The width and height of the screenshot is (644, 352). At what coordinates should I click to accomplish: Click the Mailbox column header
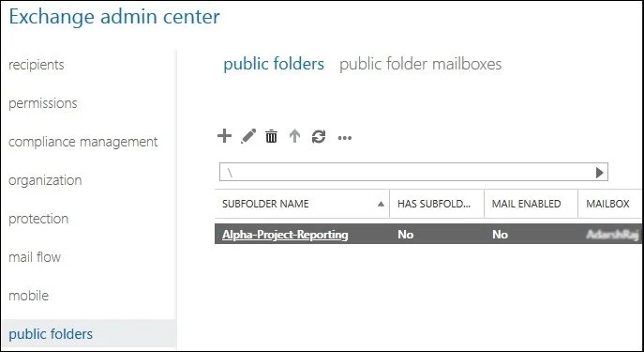pyautogui.click(x=609, y=204)
